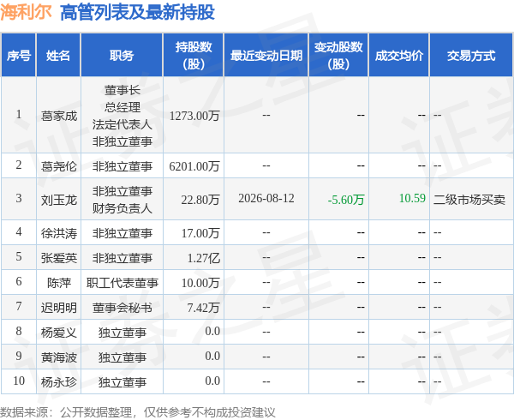Click the 成交均价 column header
This screenshot has height=420, width=514.
399,55
